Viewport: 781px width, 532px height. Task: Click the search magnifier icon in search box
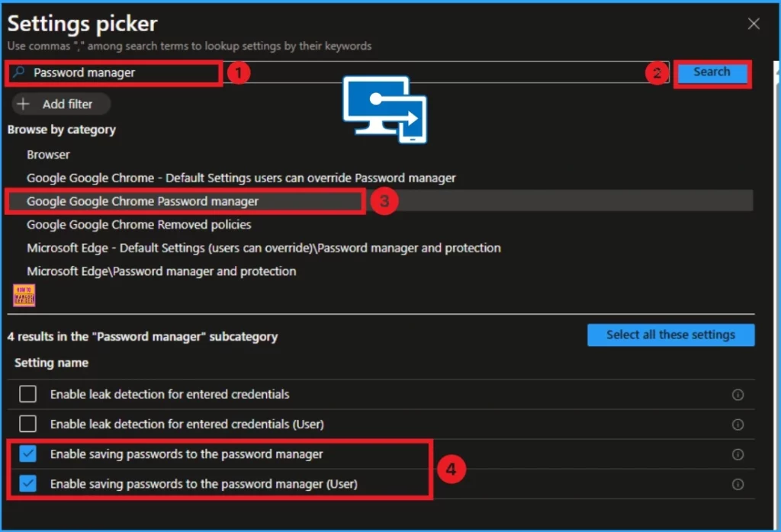point(19,72)
